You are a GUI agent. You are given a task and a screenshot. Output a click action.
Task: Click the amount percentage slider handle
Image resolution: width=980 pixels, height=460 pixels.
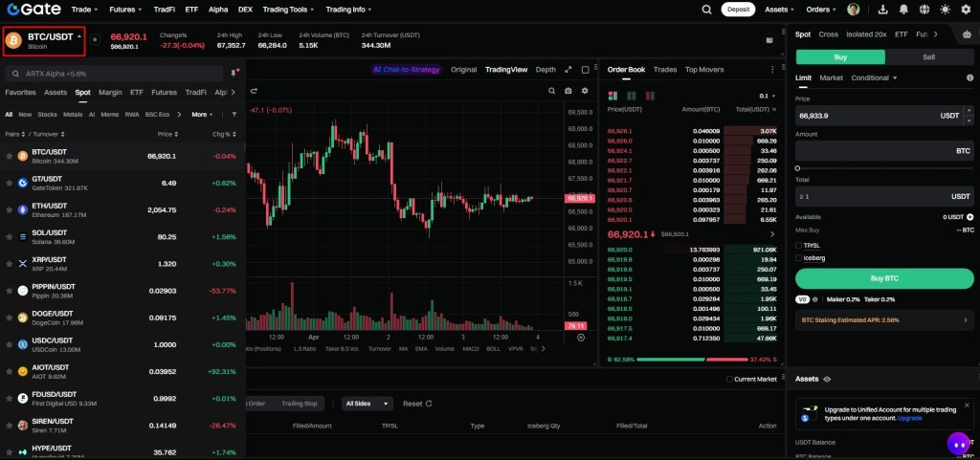797,168
